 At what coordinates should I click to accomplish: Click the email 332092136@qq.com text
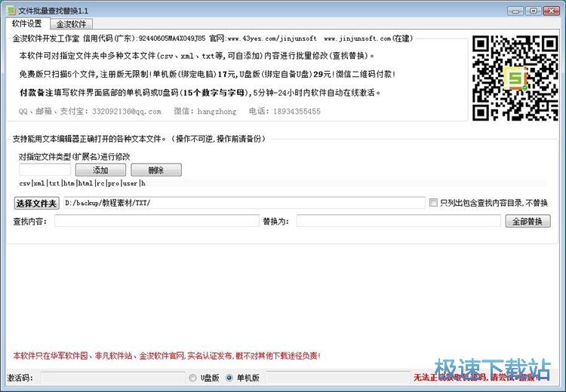point(126,112)
